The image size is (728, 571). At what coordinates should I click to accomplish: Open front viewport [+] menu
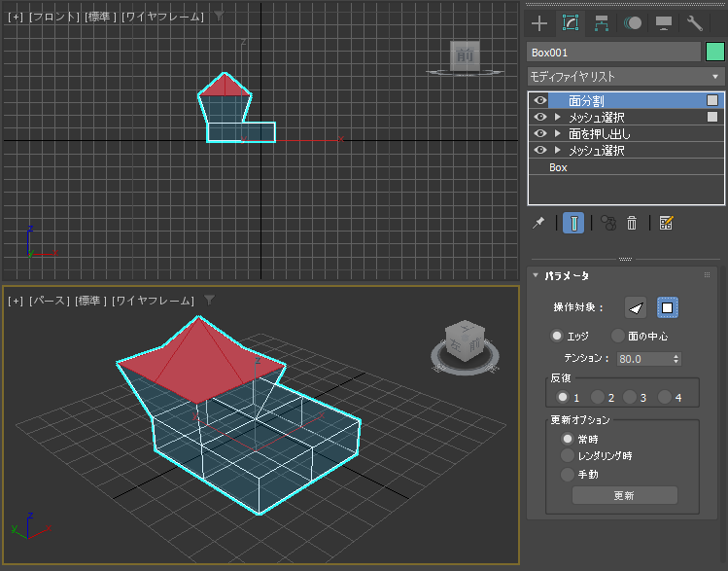[16, 17]
